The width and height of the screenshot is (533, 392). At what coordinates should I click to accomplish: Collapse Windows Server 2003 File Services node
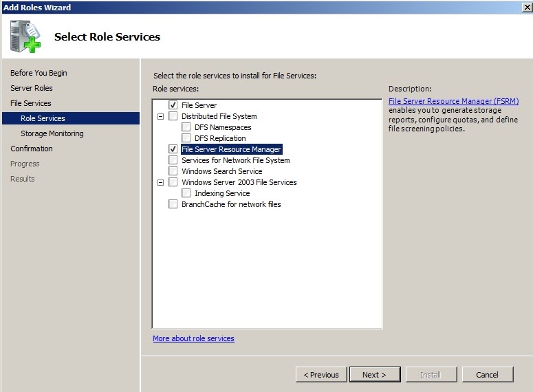(160, 182)
